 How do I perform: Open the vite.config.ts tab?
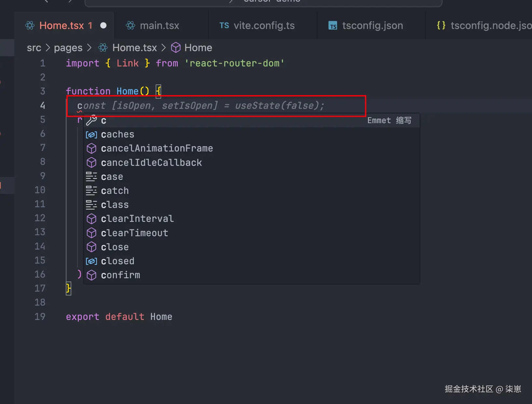(264, 25)
